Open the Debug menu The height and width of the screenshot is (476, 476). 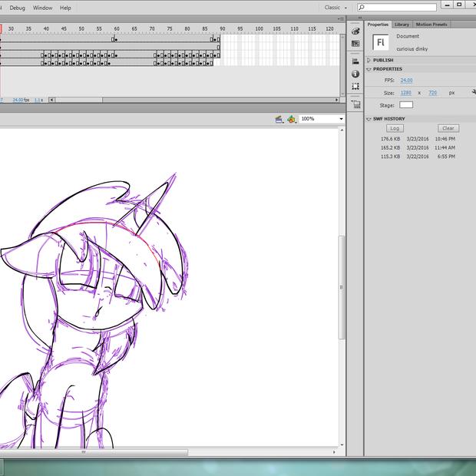click(x=18, y=8)
